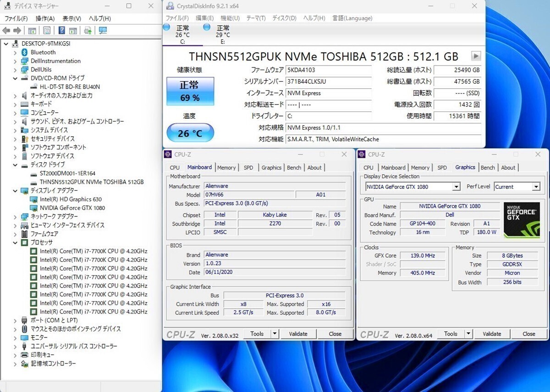Select the NVIDIA GeForce GTX 1080 device entry

(72, 208)
